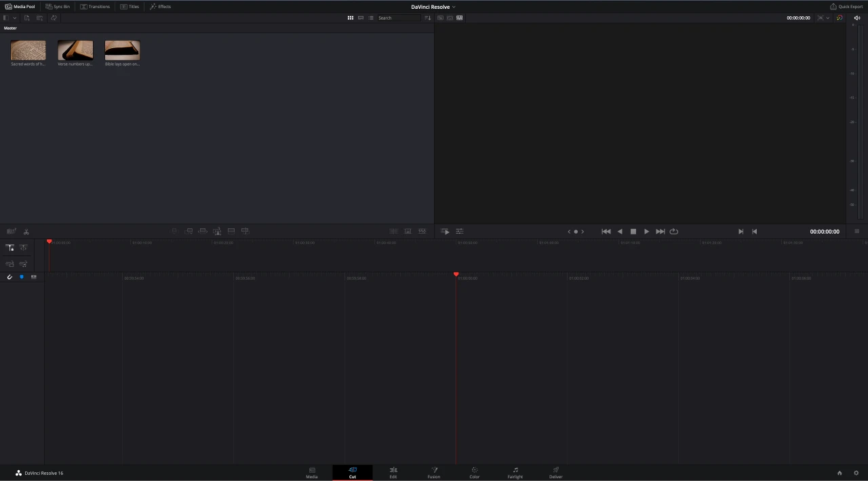Click the Quick Export button
Viewport: 868px width, 481px height.
click(x=847, y=6)
